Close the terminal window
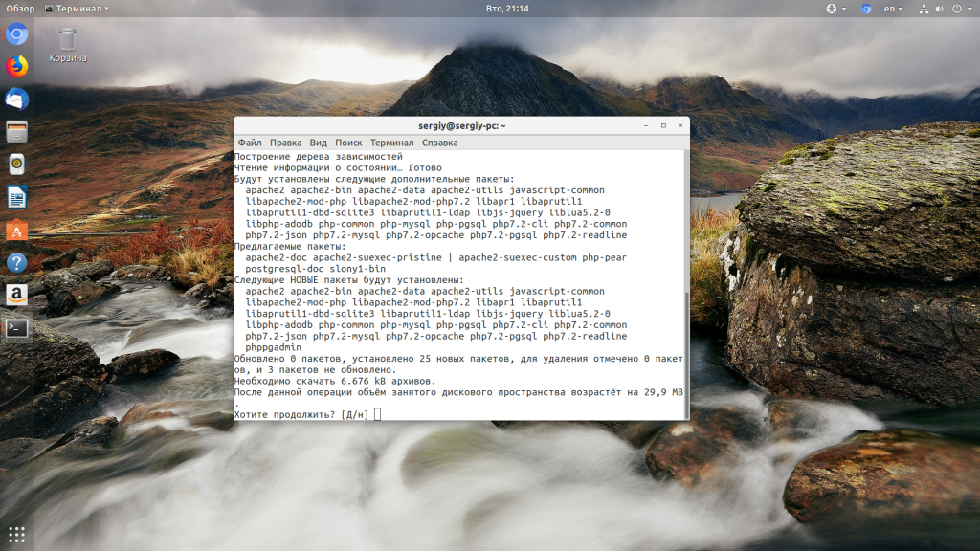The width and height of the screenshot is (980, 551). tap(680, 125)
